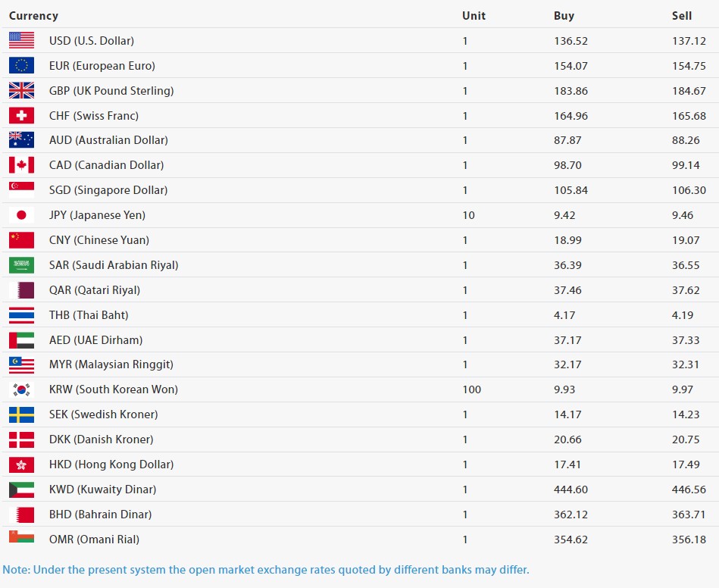
Task: Click the KWD sell rate 446.56
Action: click(x=689, y=489)
